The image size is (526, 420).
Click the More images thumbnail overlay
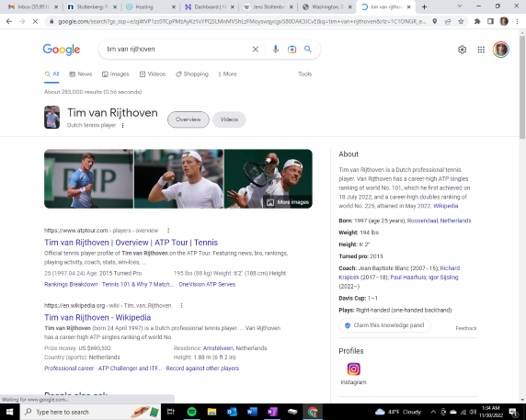tap(288, 202)
